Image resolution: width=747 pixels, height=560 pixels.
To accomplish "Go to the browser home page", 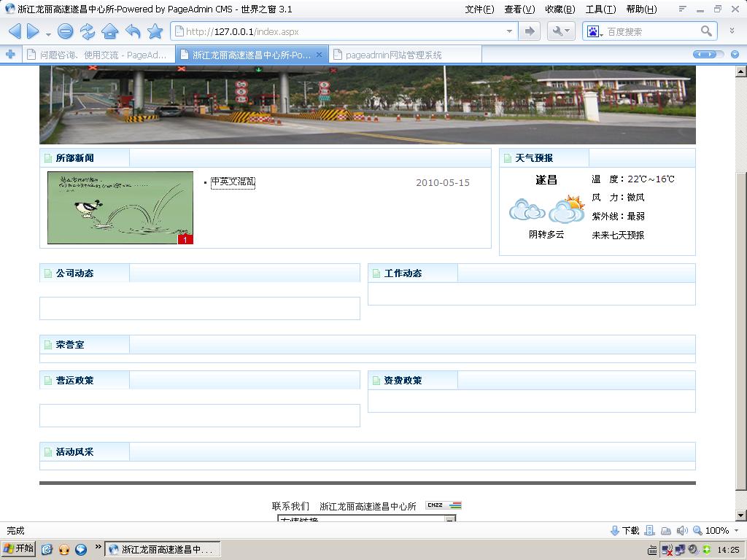I will pos(110,31).
